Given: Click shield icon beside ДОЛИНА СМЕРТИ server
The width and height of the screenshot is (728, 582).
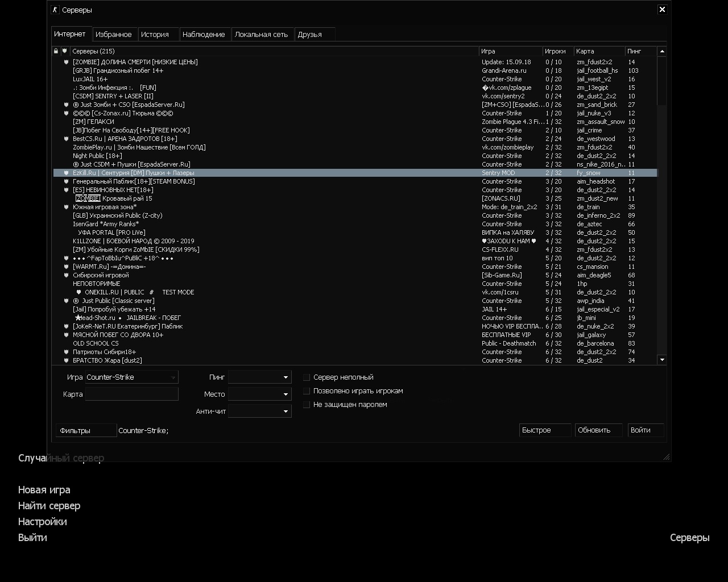Looking at the screenshot, I should [66, 62].
